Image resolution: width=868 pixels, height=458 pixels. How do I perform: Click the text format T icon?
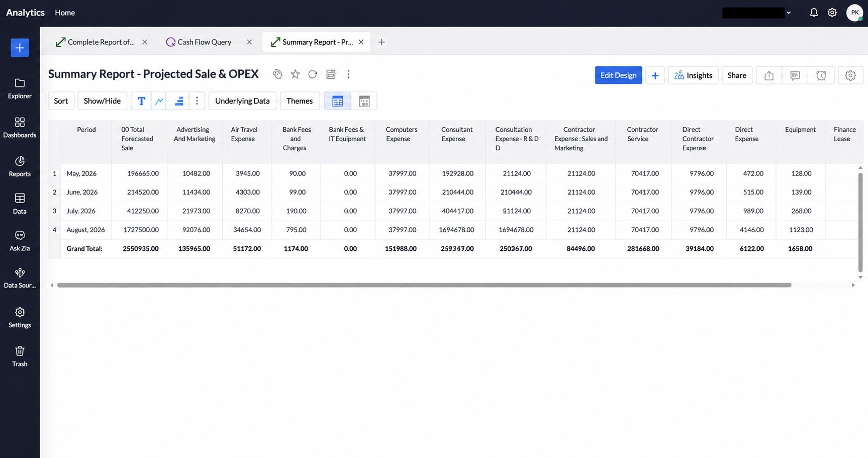[x=141, y=101]
